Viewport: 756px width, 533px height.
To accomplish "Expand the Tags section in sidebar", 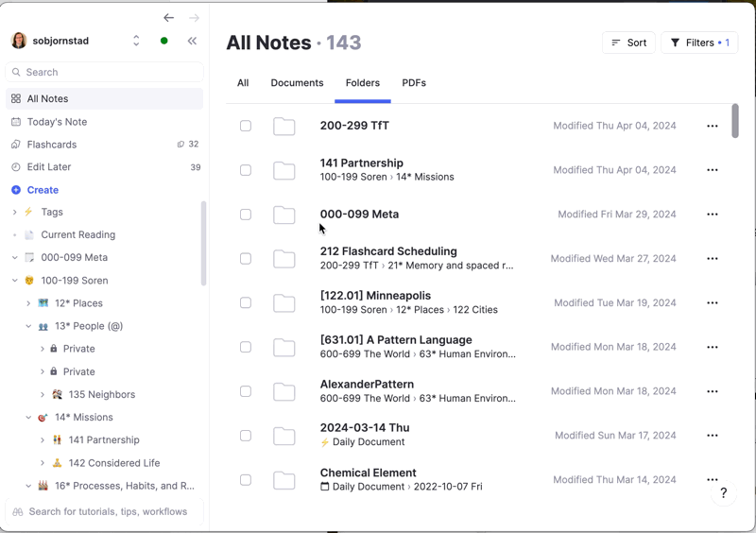I will click(15, 213).
